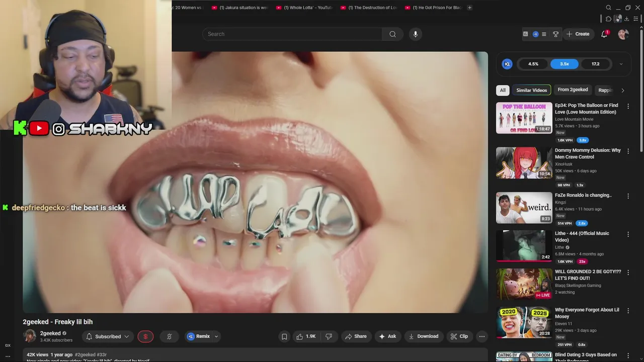Screen dimensions: 644x362
Task: Open more actions three-dot menu under video
Action: tap(481, 336)
